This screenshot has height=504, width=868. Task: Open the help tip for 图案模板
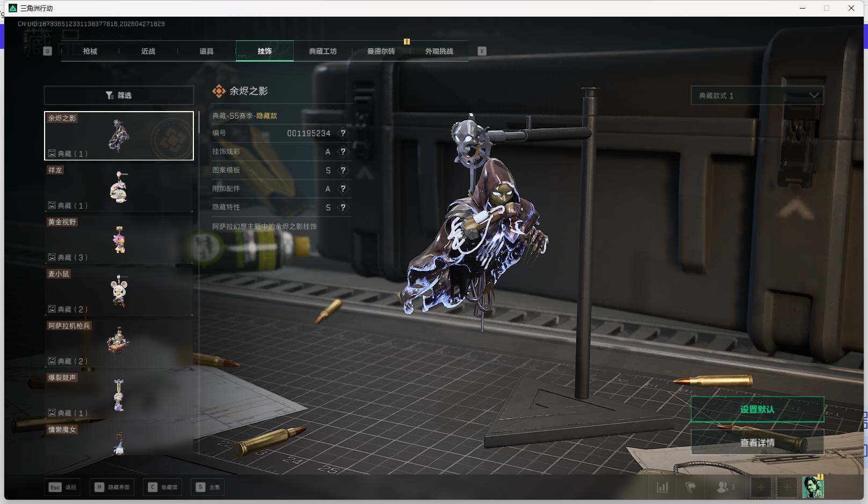343,171
